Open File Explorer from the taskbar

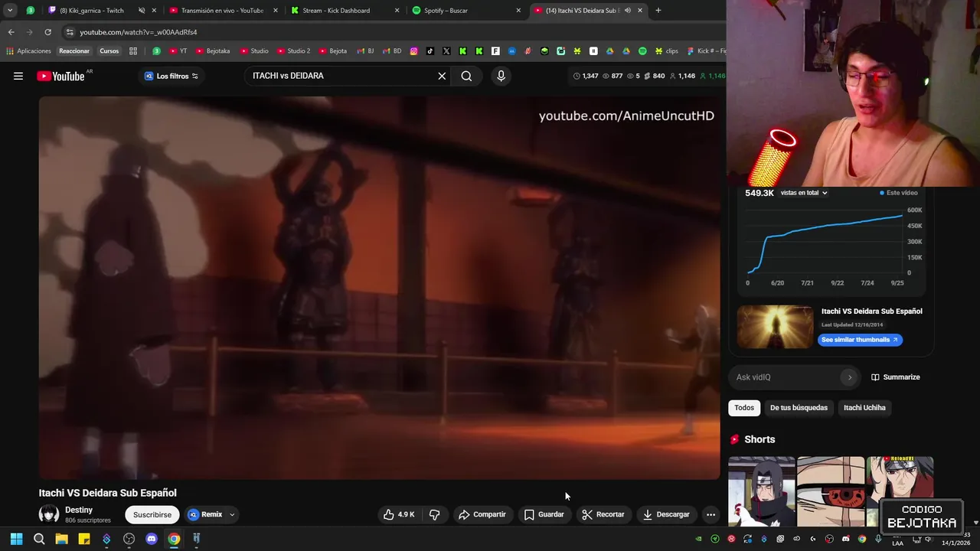(62, 539)
